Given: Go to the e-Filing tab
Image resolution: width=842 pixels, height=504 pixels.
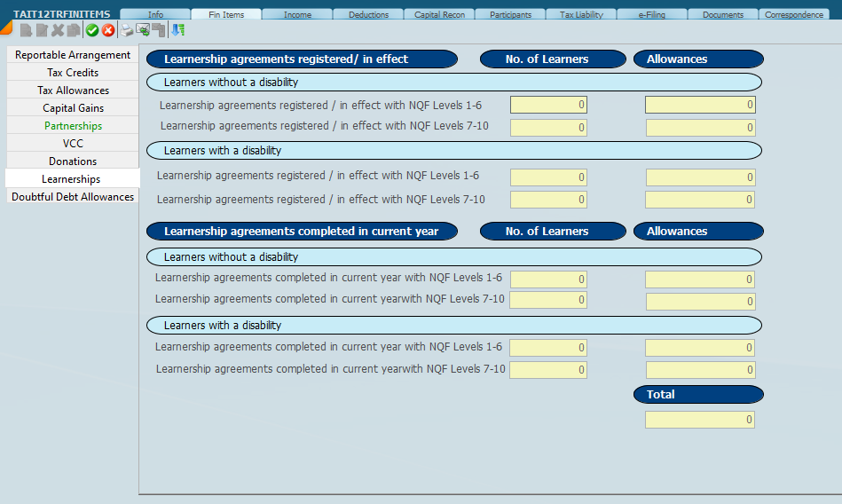Looking at the screenshot, I should 652,14.
